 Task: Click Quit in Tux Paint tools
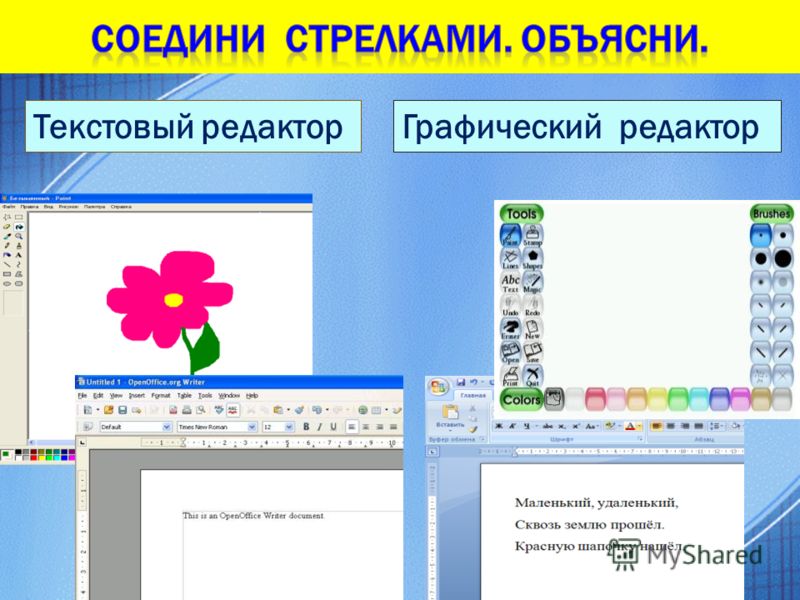point(532,376)
